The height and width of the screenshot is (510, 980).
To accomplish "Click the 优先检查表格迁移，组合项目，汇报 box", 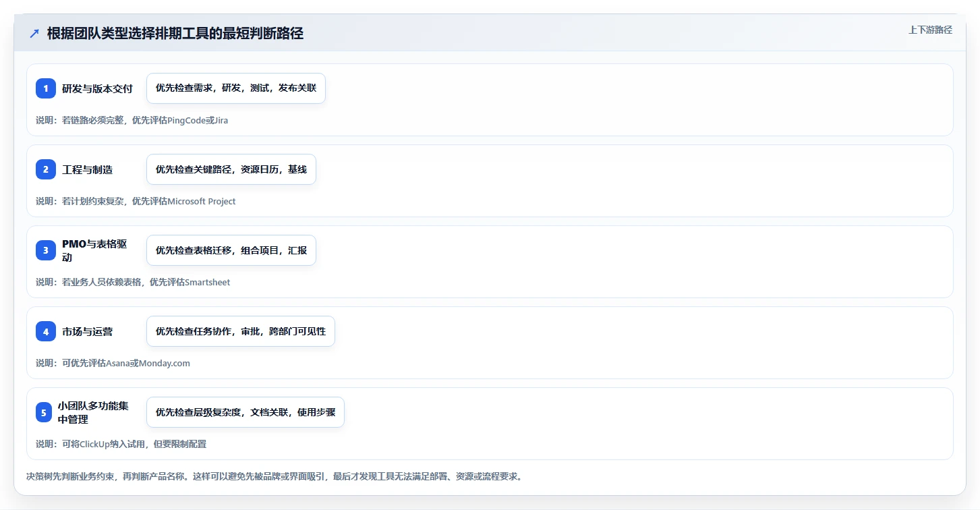I will click(x=231, y=250).
